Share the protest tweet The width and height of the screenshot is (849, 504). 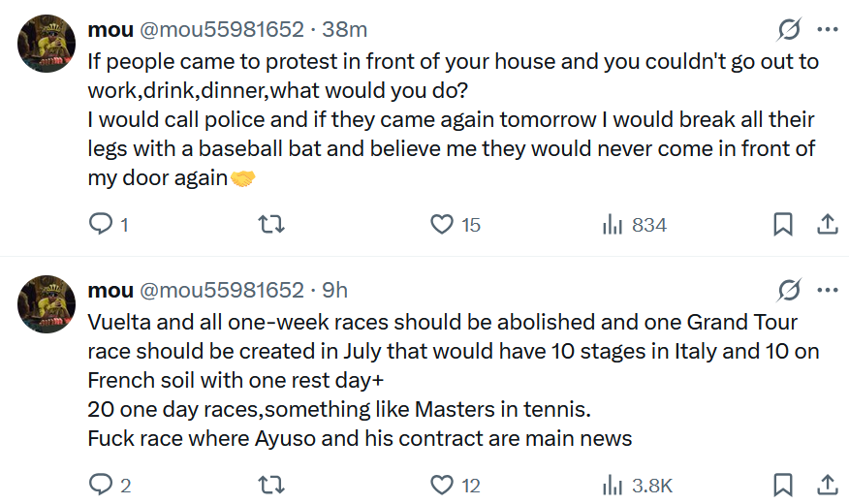(828, 225)
